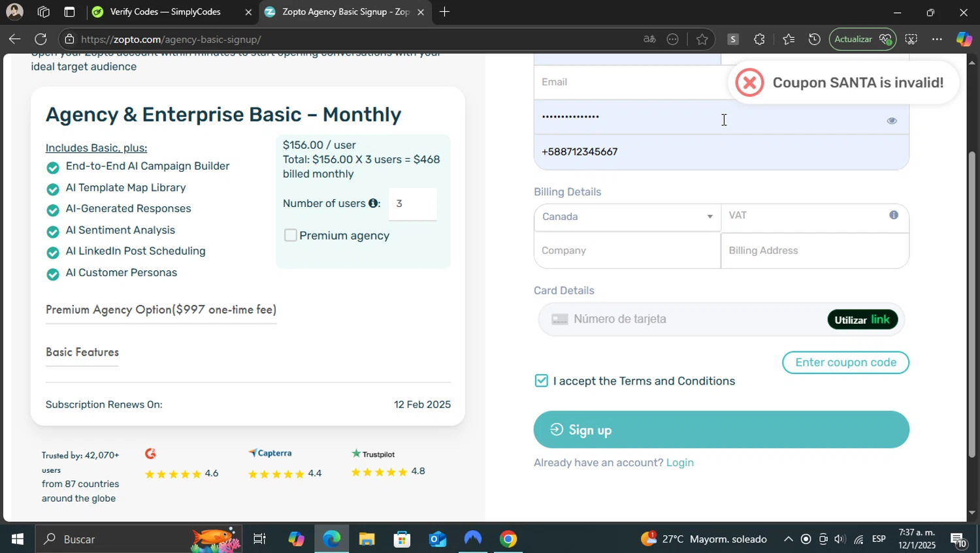Screen dimensions: 980x553
Task: Click the phone number field
Action: 721,152
